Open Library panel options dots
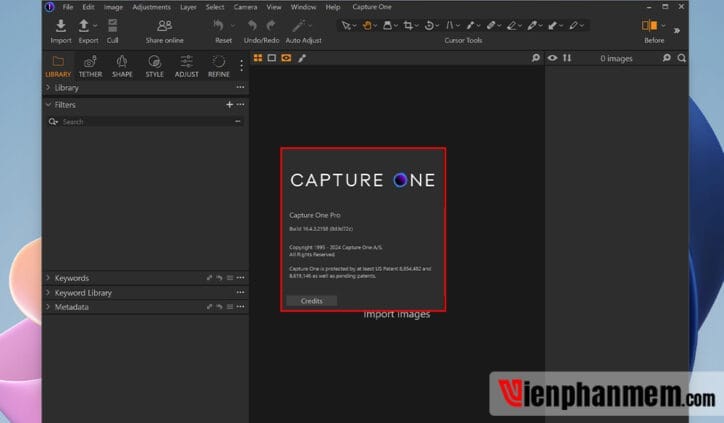Image resolution: width=724 pixels, height=423 pixels. click(240, 87)
